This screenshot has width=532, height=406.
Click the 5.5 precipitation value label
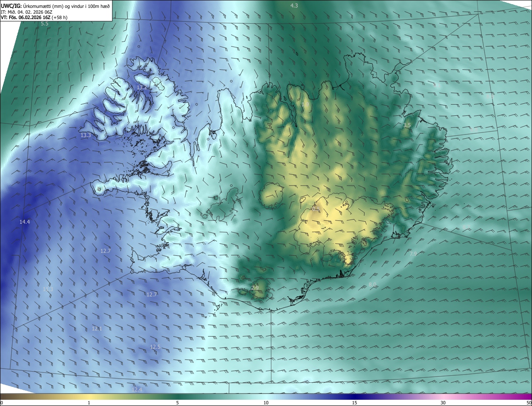44,24
